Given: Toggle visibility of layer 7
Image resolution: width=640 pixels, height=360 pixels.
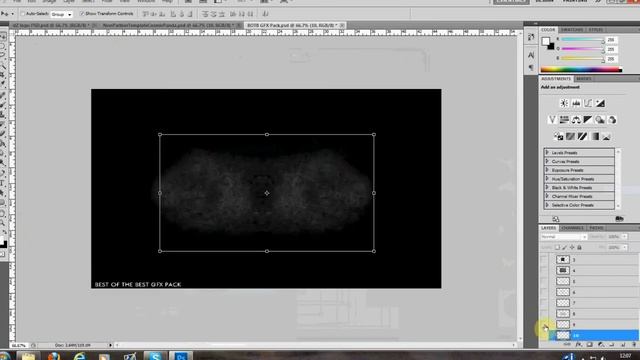Looking at the screenshot, I should 544,303.
